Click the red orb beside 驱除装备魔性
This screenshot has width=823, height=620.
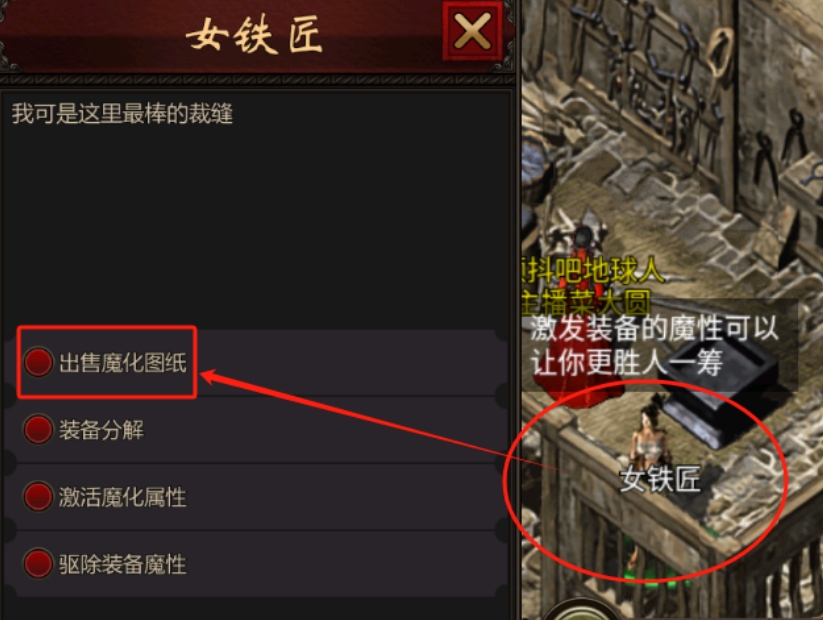pos(38,564)
